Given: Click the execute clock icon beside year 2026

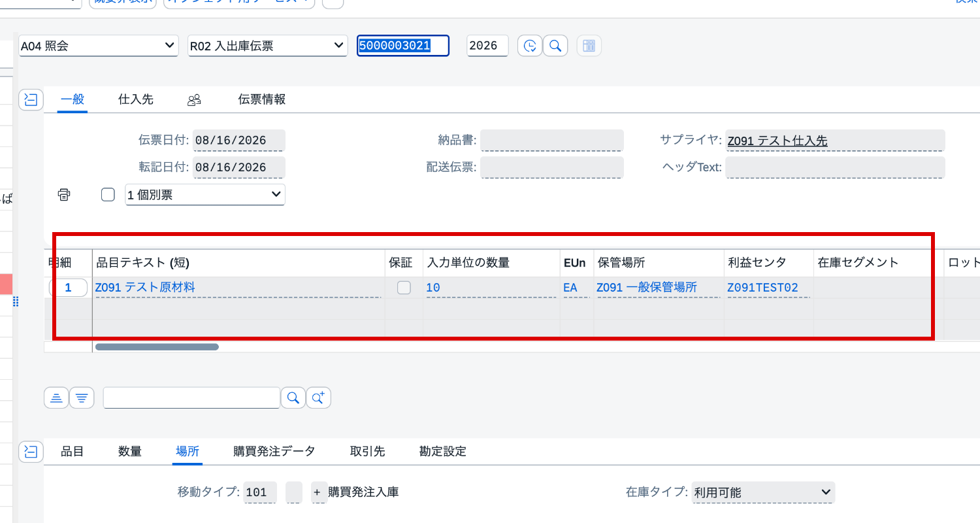Looking at the screenshot, I should point(530,46).
